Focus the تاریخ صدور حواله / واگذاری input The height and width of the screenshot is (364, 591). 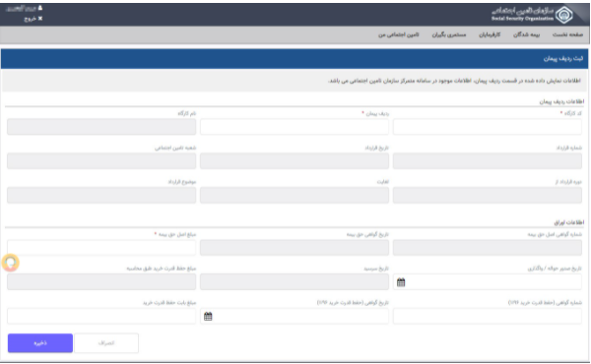click(x=488, y=282)
